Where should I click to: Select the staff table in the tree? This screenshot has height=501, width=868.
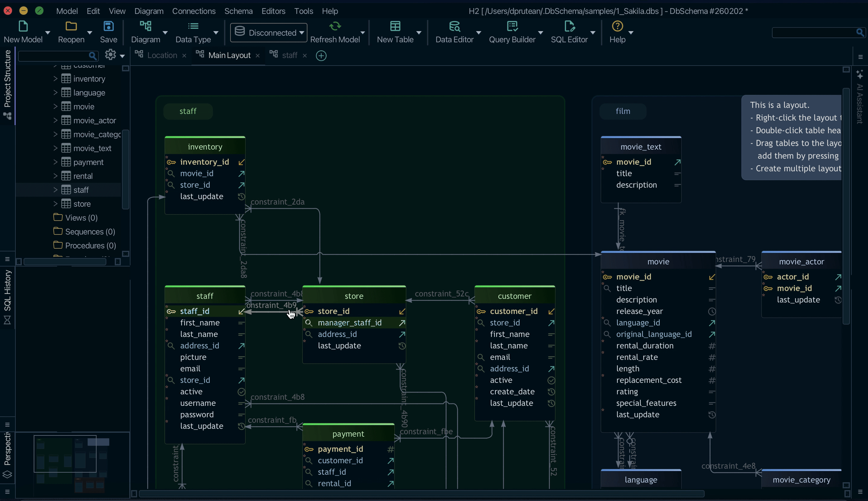point(80,189)
